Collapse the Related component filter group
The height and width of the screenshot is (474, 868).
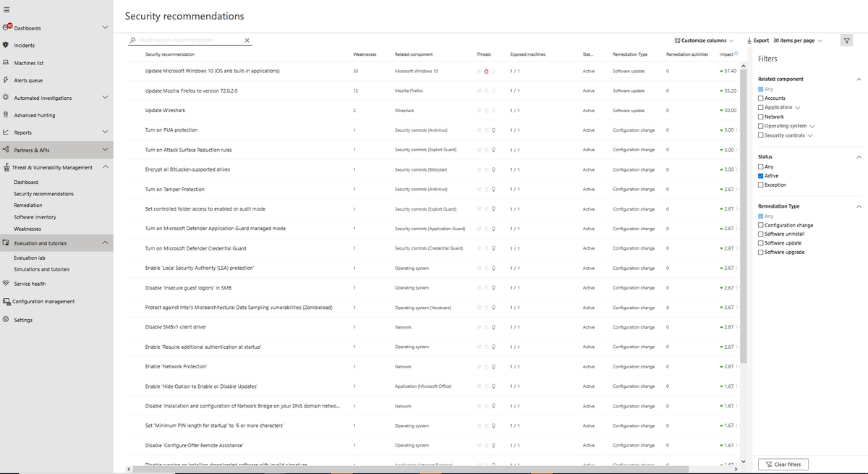[859, 79]
